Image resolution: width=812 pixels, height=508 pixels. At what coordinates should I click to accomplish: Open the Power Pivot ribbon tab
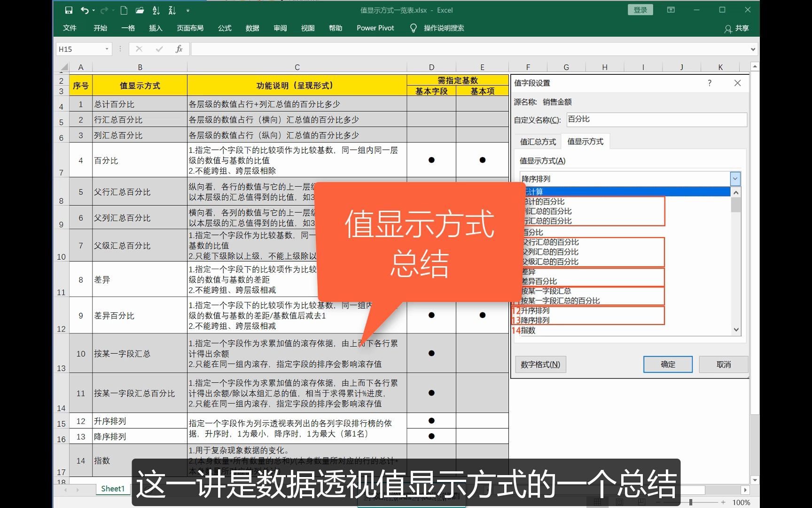pyautogui.click(x=375, y=28)
